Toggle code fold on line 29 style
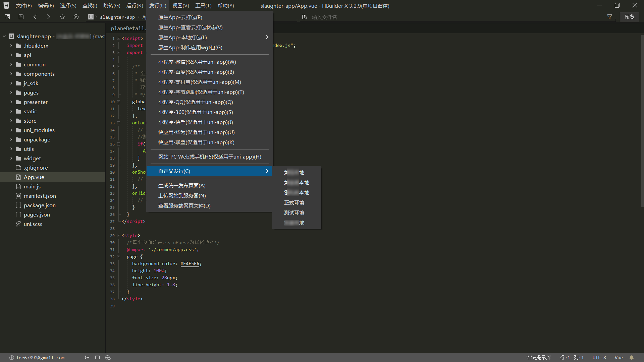The width and height of the screenshot is (644, 362). 118,236
